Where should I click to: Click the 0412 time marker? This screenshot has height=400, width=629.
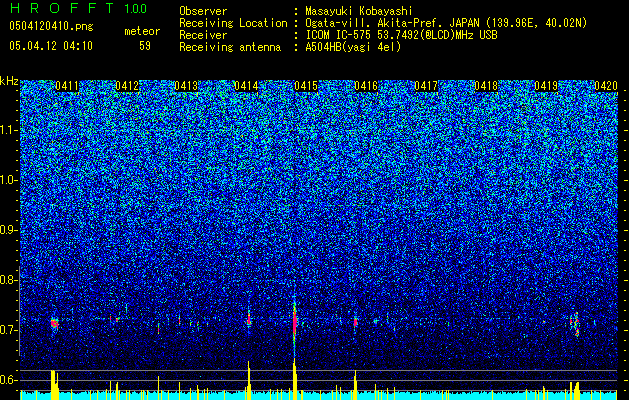(x=127, y=86)
